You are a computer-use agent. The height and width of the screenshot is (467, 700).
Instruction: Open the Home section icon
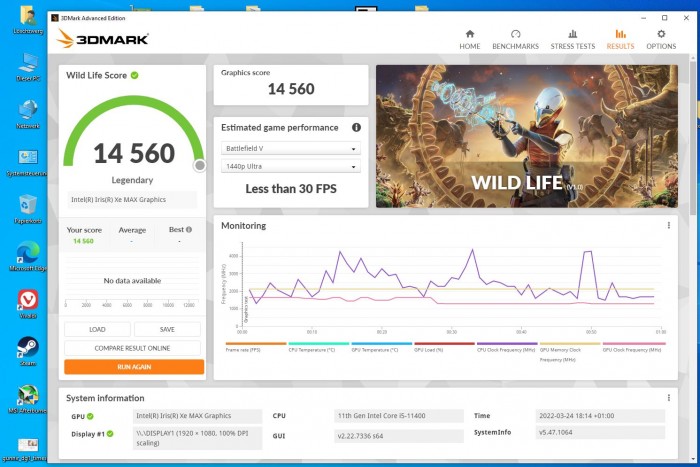coord(469,34)
